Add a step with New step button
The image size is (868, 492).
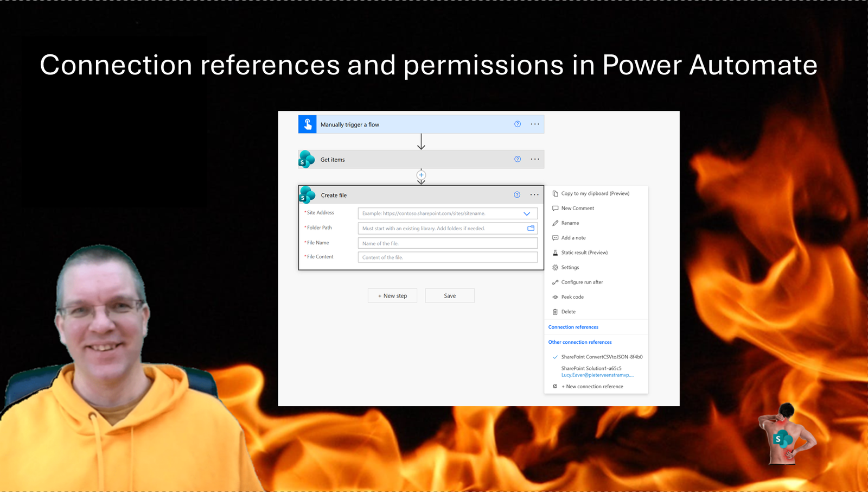(393, 296)
